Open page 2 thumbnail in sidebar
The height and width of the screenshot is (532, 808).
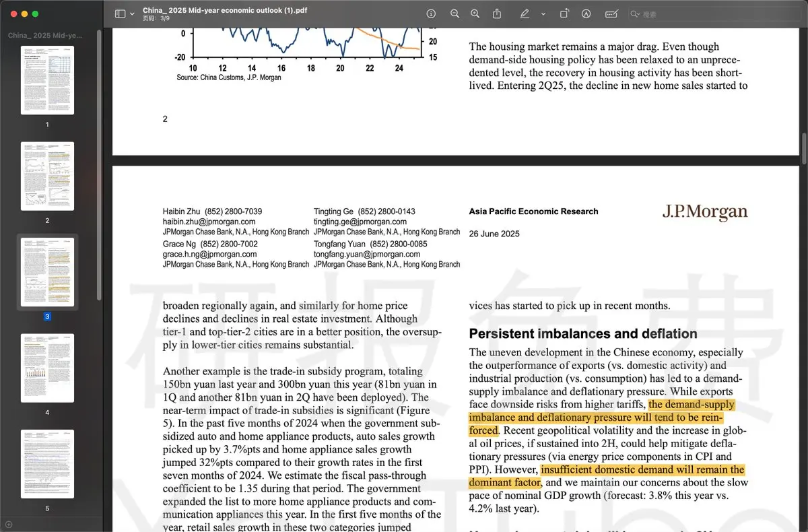point(47,176)
